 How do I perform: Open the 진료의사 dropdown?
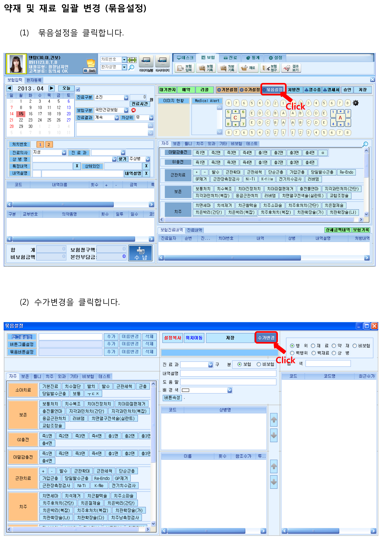64,152
